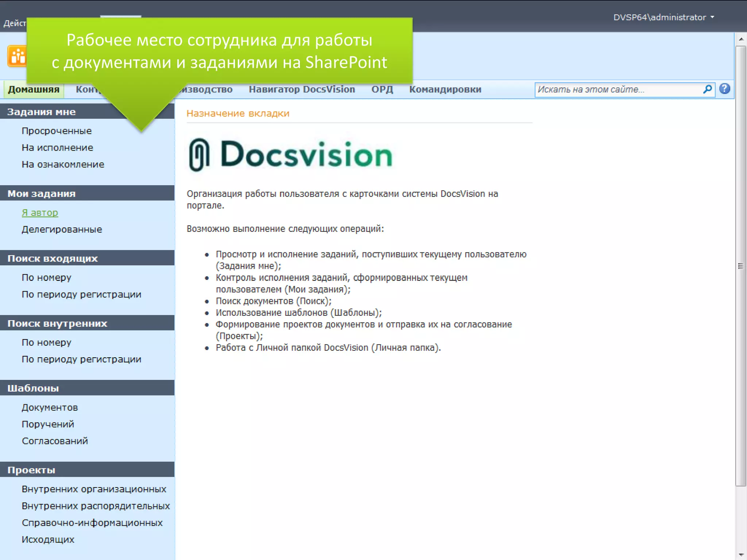Go to the Командировки tab
Viewport: 747px width, 560px height.
(x=445, y=89)
